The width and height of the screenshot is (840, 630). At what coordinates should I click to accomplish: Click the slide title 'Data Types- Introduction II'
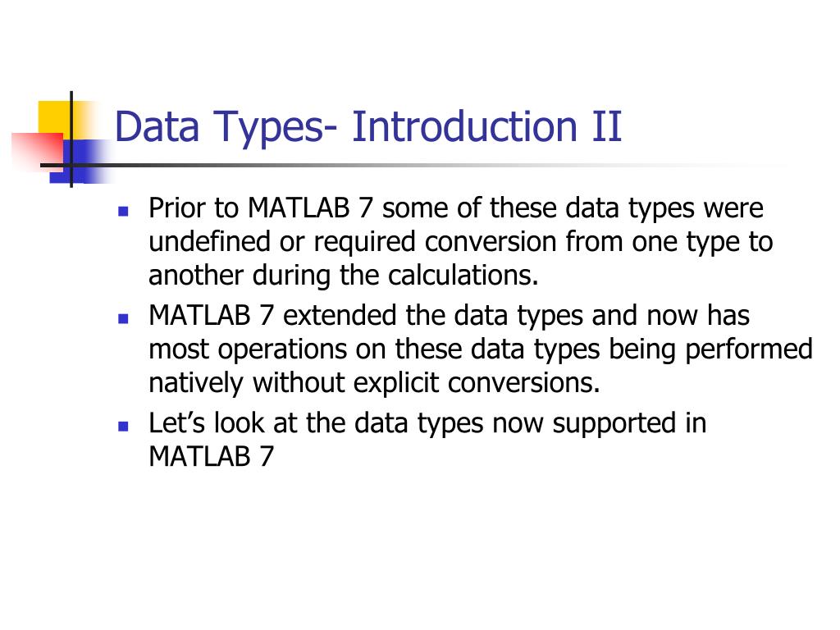[368, 127]
